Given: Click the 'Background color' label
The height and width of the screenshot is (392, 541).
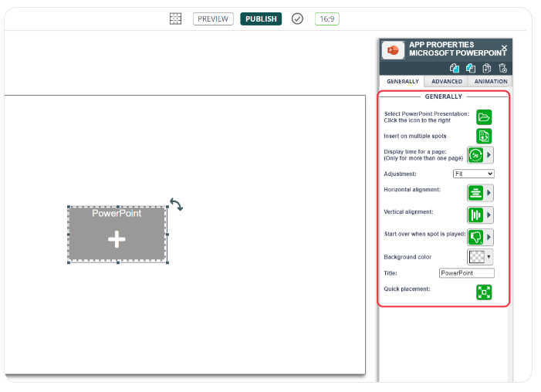Looking at the screenshot, I should click(407, 257).
